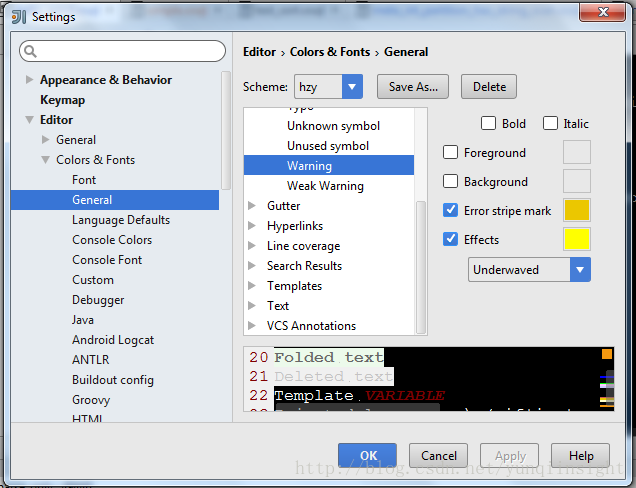Select ANTLR item
636x488 pixels.
pyautogui.click(x=91, y=360)
